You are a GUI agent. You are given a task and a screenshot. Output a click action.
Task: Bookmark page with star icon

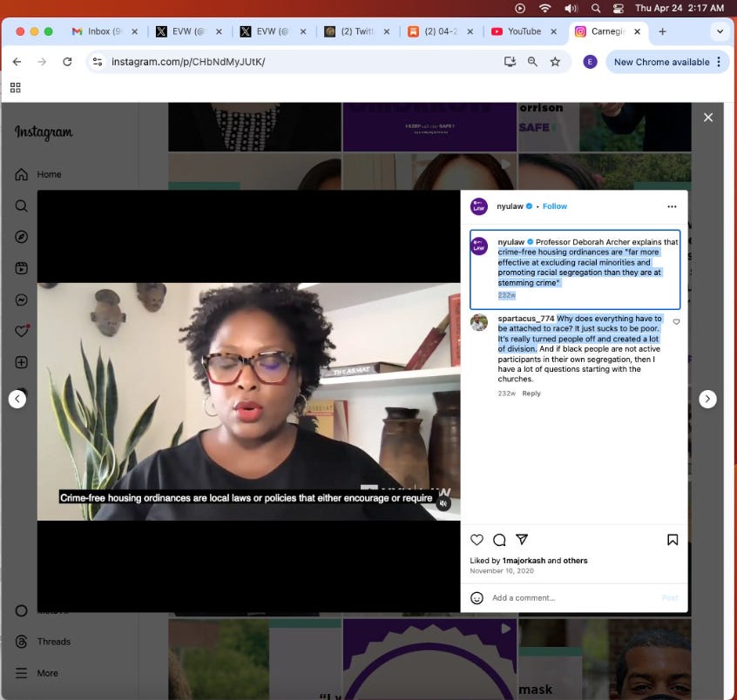pyautogui.click(x=555, y=62)
